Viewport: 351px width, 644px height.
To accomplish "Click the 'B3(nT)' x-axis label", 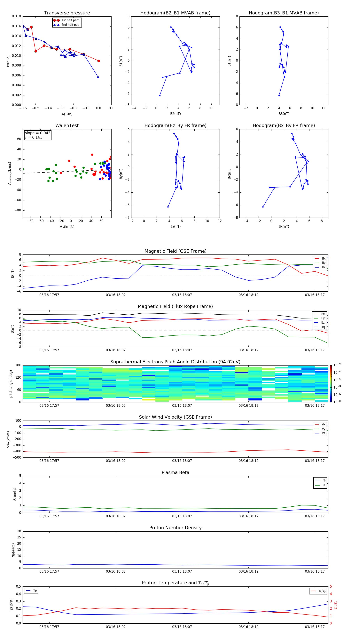I will (x=284, y=114).
